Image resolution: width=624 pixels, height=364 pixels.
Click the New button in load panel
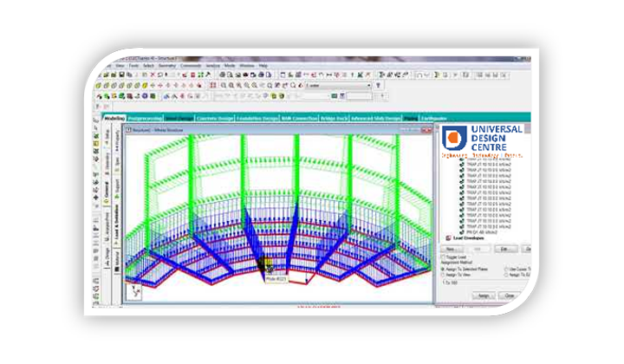(x=452, y=249)
